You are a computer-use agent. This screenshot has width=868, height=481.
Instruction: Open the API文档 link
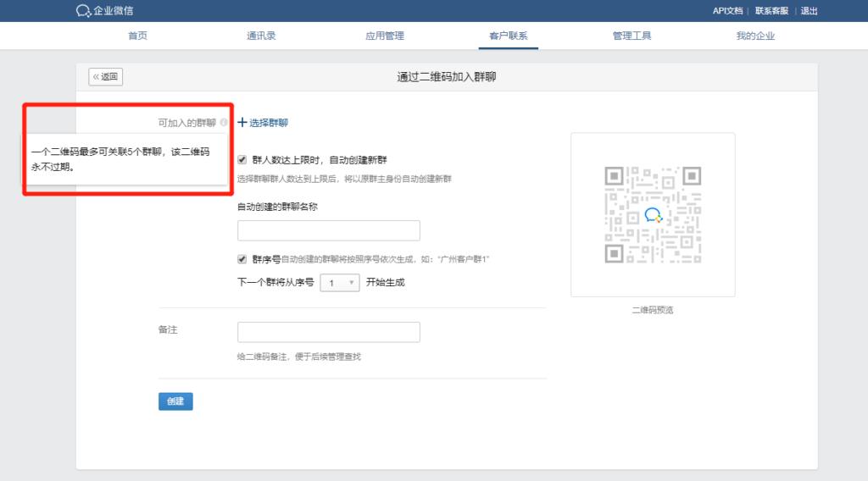pyautogui.click(x=727, y=11)
